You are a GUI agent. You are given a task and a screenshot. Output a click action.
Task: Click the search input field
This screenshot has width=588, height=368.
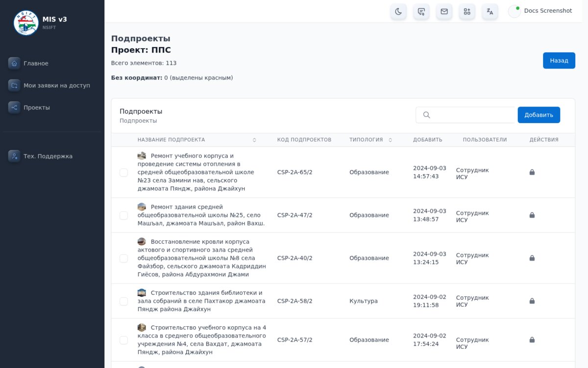[466, 115]
